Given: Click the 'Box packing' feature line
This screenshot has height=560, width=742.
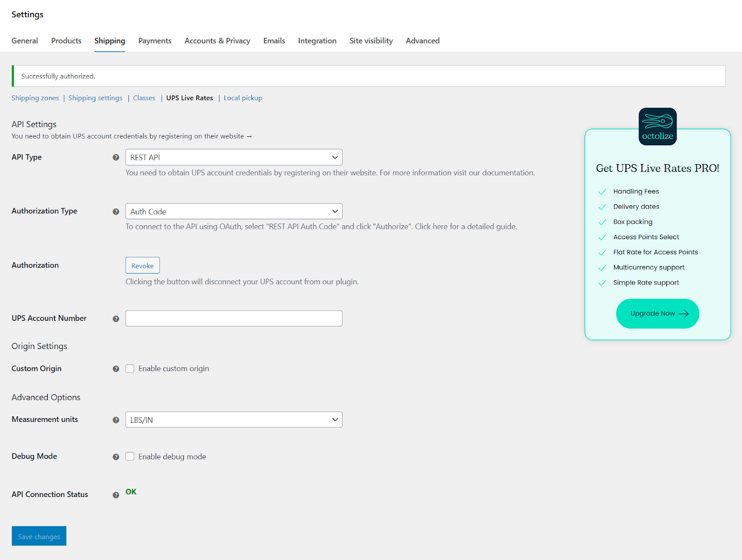Looking at the screenshot, I should (x=633, y=222).
